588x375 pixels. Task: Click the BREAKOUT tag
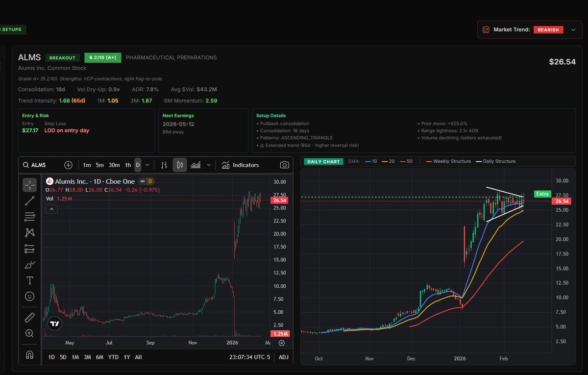(x=62, y=57)
